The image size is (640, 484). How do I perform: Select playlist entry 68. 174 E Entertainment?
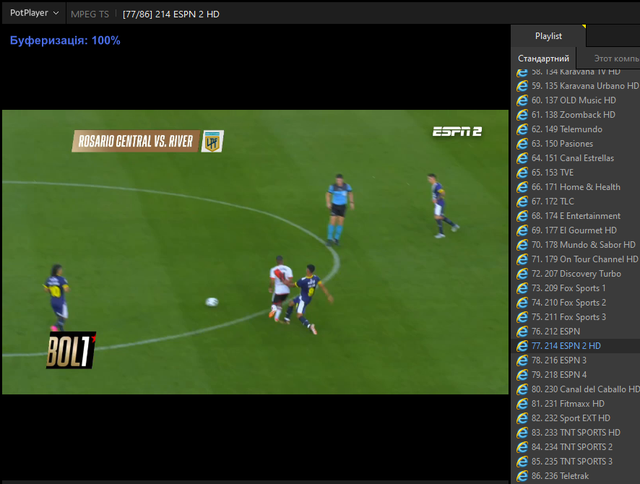pyautogui.click(x=576, y=216)
